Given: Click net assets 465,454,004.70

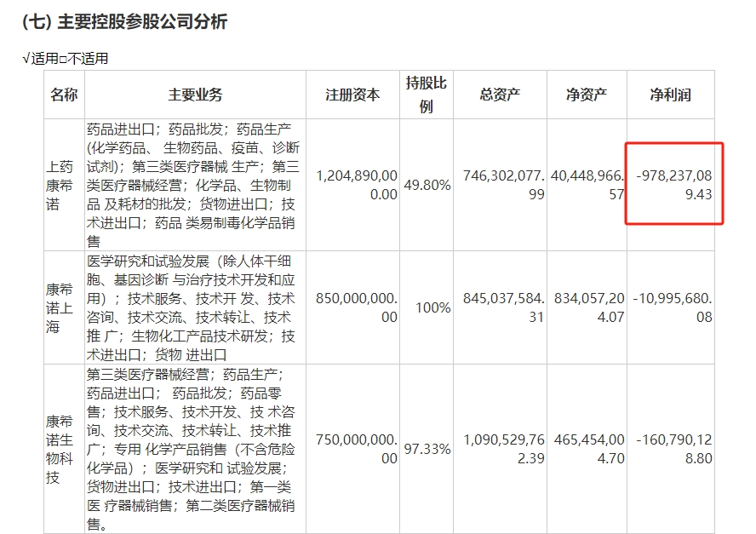Looking at the screenshot, I should pos(589,449).
